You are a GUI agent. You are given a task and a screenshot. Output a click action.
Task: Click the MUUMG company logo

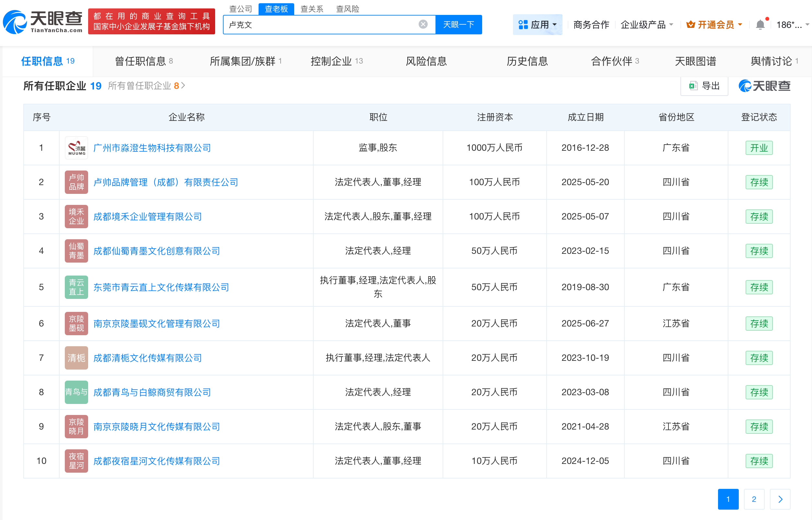coord(76,148)
